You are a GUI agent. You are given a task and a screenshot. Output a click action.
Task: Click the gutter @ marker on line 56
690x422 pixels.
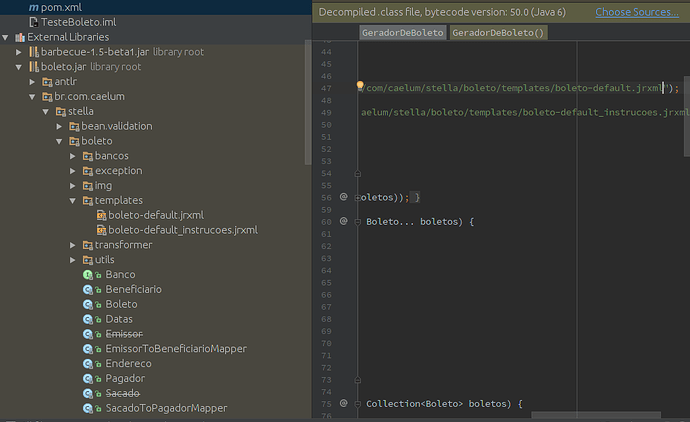(x=344, y=197)
